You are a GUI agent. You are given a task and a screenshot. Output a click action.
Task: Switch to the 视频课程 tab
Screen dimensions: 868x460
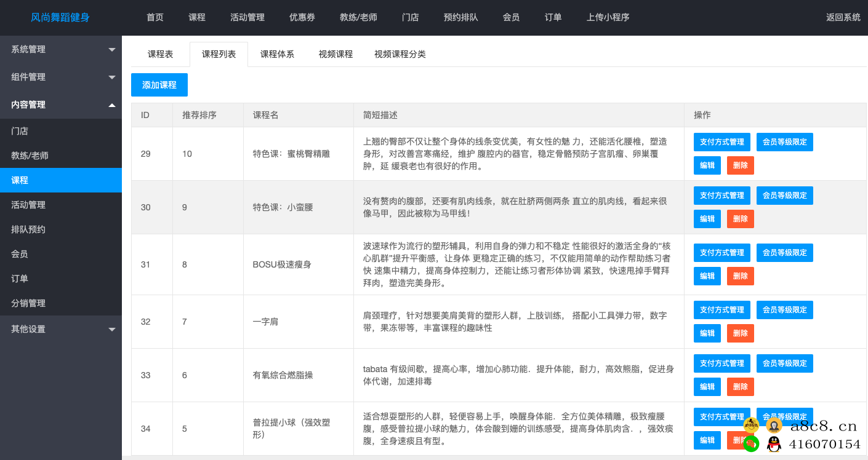pyautogui.click(x=336, y=54)
